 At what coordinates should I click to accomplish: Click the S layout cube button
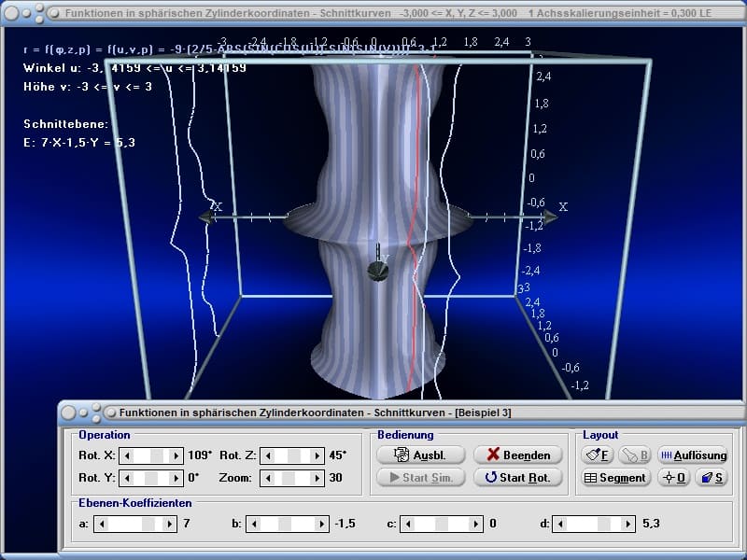coord(712,477)
